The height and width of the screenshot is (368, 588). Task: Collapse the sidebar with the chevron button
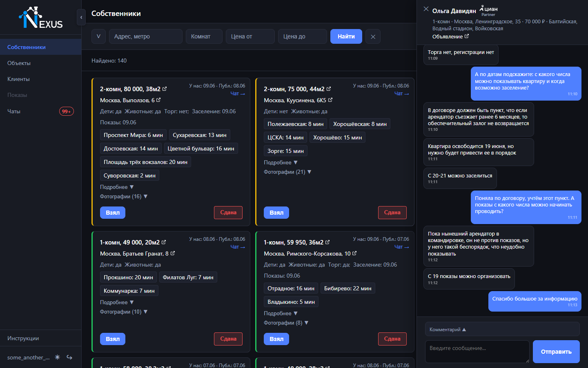click(81, 17)
